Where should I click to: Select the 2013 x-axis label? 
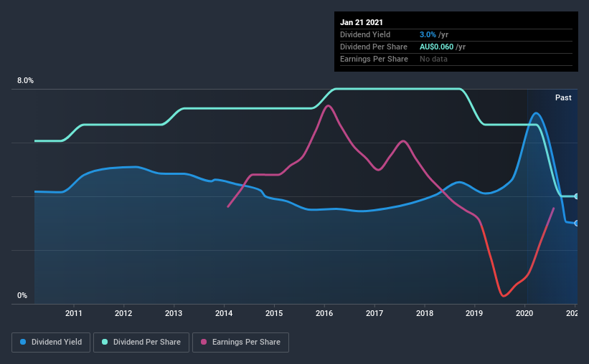pos(174,313)
